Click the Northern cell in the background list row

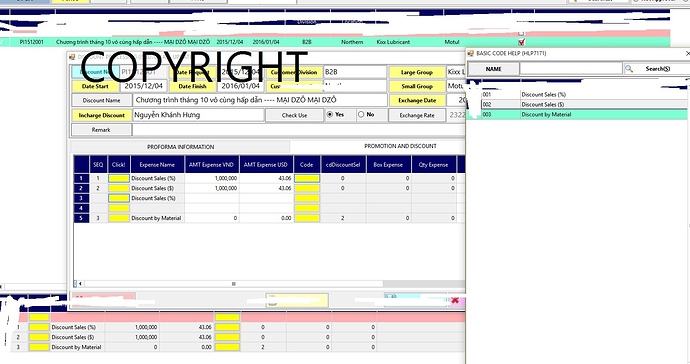pos(352,42)
